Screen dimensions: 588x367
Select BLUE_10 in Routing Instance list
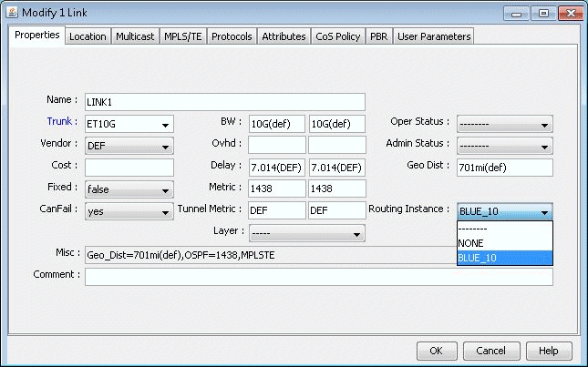(505, 258)
